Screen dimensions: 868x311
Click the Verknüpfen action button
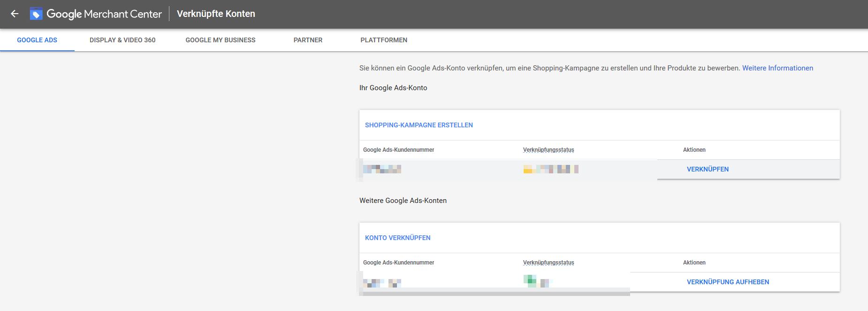coord(708,169)
